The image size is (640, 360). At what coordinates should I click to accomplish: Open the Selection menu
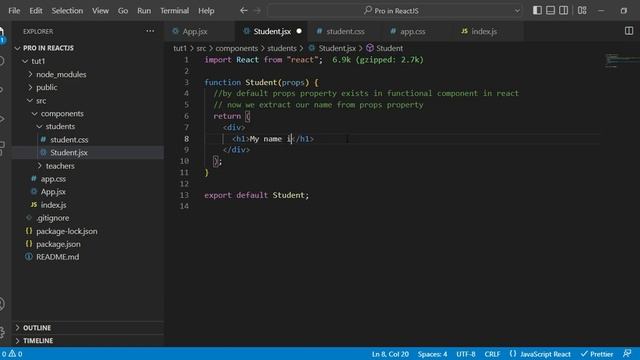67,11
